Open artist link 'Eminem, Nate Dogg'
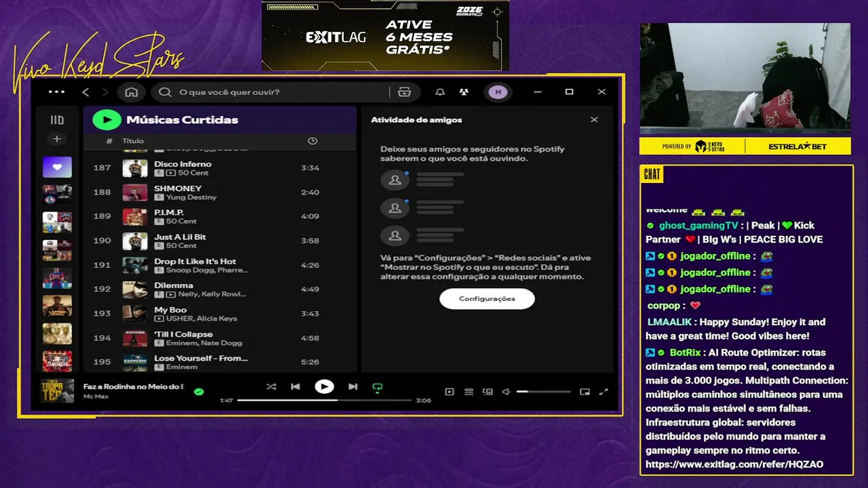Viewport: 868px width, 488px height. pyautogui.click(x=204, y=343)
